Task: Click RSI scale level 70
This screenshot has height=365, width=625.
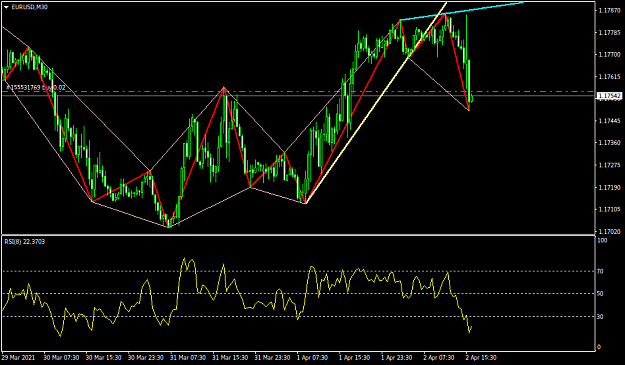Action: [x=601, y=271]
